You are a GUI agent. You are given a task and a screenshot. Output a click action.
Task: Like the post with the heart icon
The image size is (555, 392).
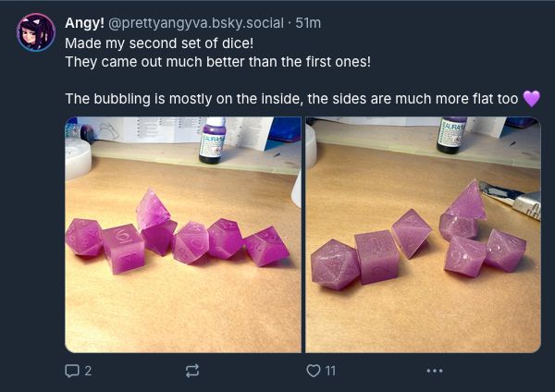[x=313, y=371]
